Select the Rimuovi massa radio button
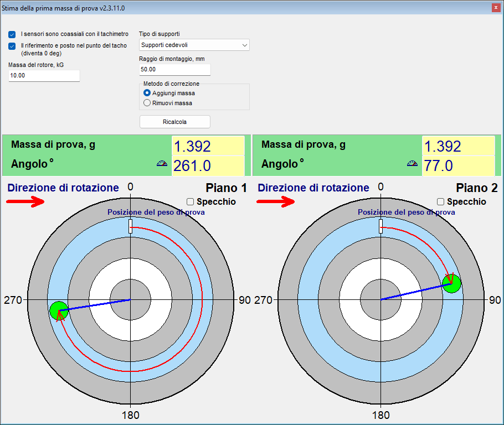 [147, 103]
